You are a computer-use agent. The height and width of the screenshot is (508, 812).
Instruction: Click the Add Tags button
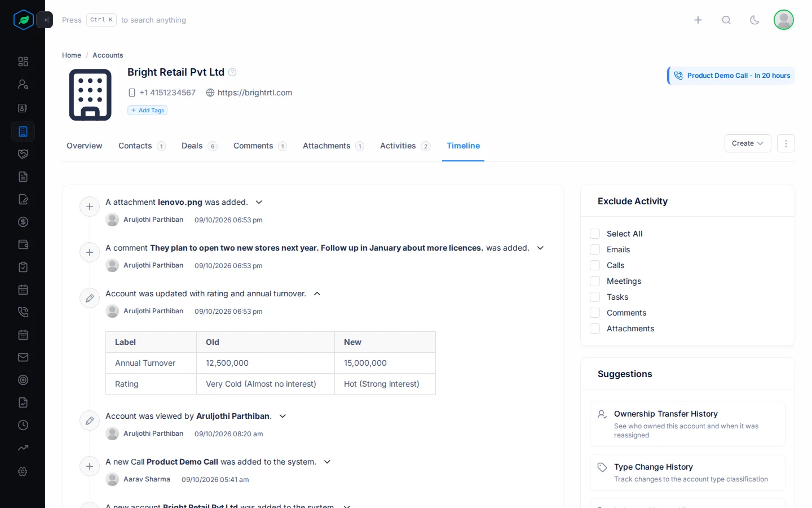148,110
